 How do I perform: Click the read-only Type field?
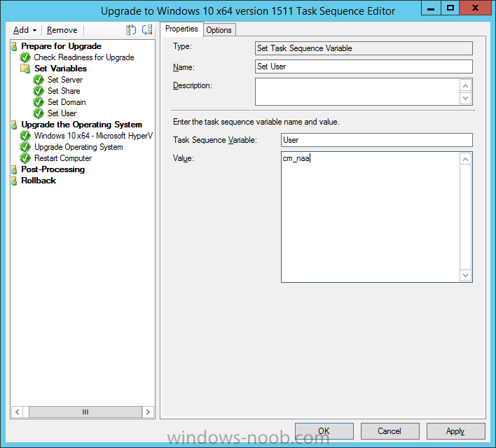click(x=364, y=48)
